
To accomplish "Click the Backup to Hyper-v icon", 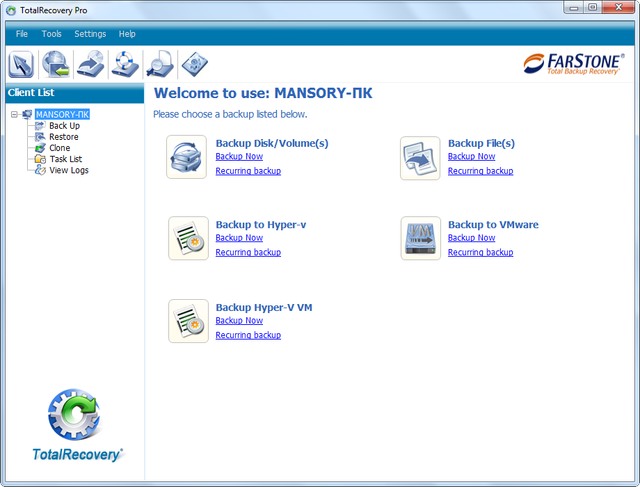I will click(x=187, y=238).
